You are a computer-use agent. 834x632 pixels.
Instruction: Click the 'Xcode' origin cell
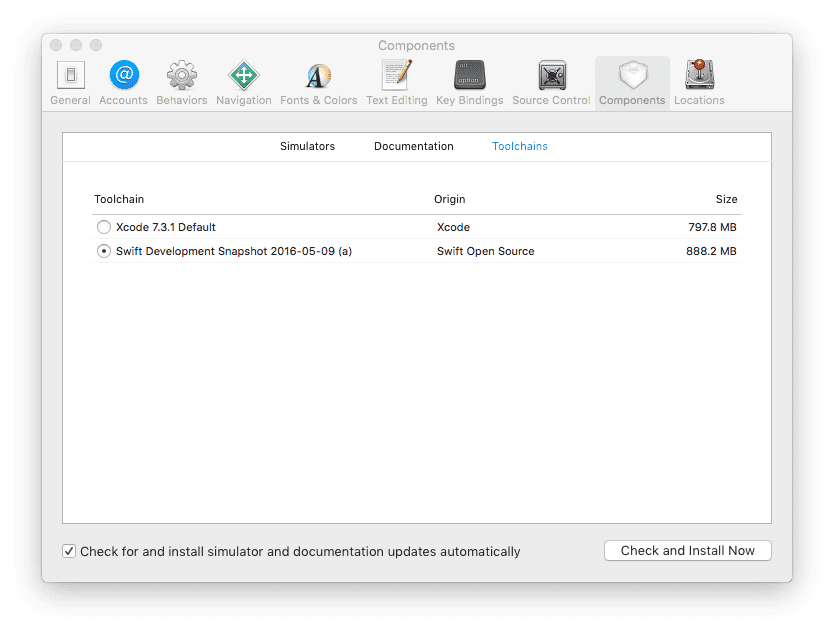[453, 227]
